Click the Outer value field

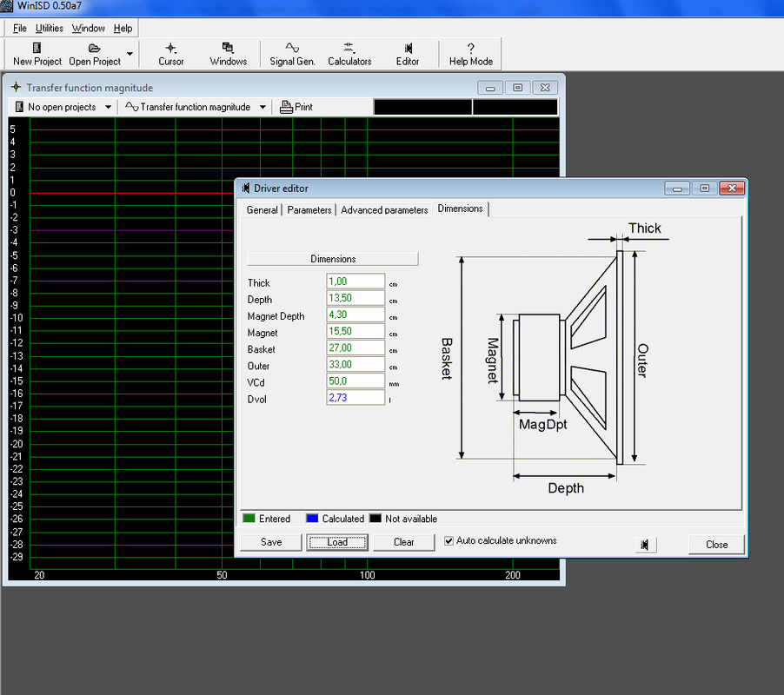tap(355, 364)
